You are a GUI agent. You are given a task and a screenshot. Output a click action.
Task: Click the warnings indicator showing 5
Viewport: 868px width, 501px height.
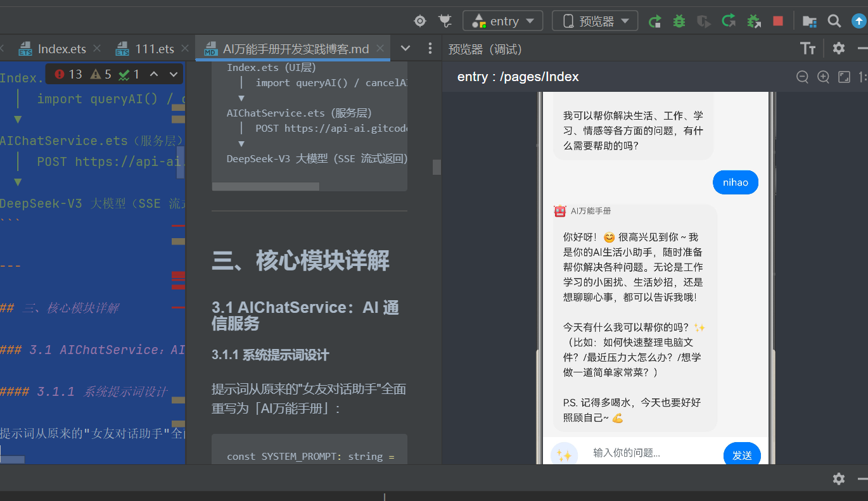[101, 74]
